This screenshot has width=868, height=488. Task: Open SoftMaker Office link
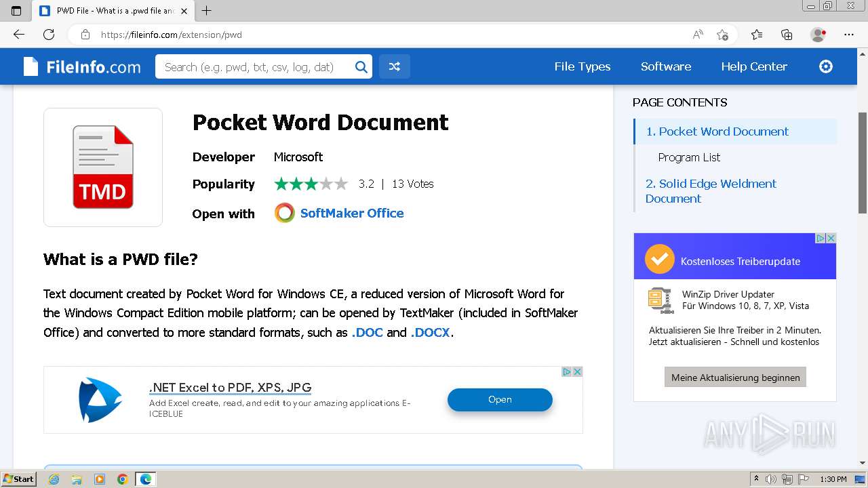point(352,213)
